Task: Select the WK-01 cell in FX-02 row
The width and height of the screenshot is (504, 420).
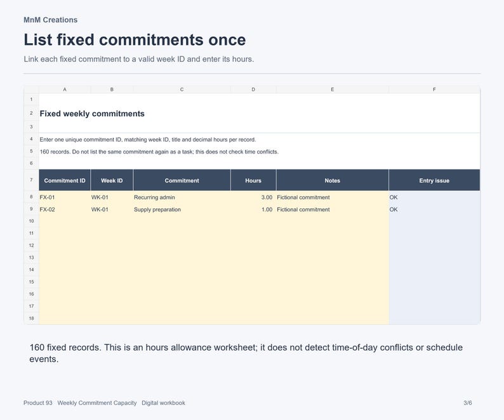Action: [112, 209]
